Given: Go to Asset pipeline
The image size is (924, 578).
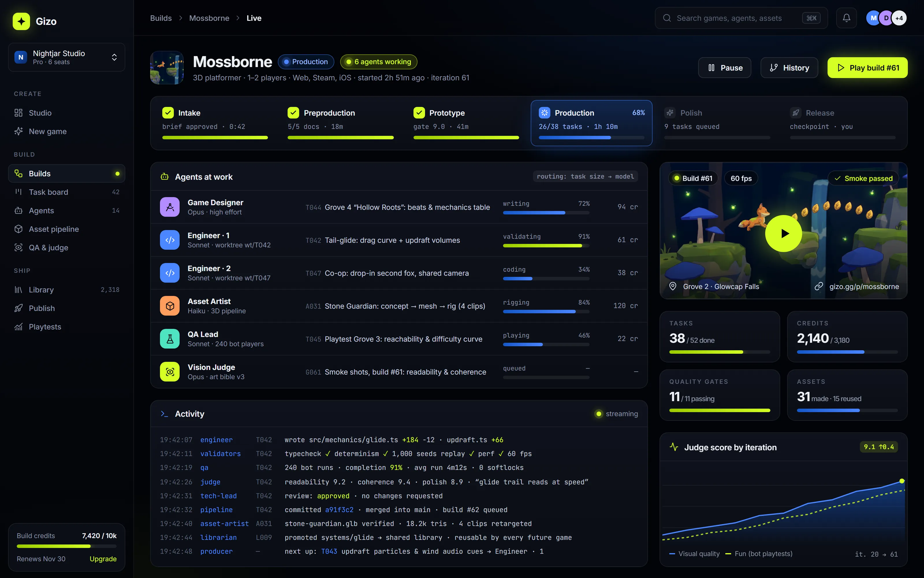Looking at the screenshot, I should [x=67, y=229].
